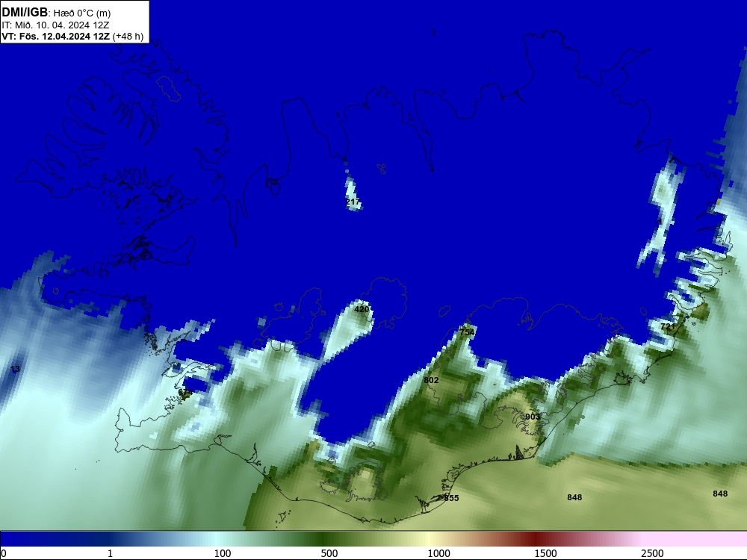Click the DMI/IGB title text
The height and width of the screenshot is (560, 747).
tap(25, 13)
